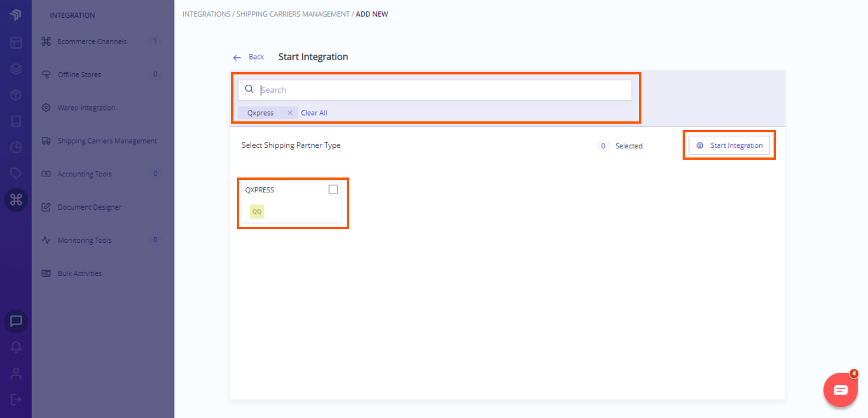The image size is (868, 418).
Task: Open the dashboard layout icon
Action: point(15,42)
